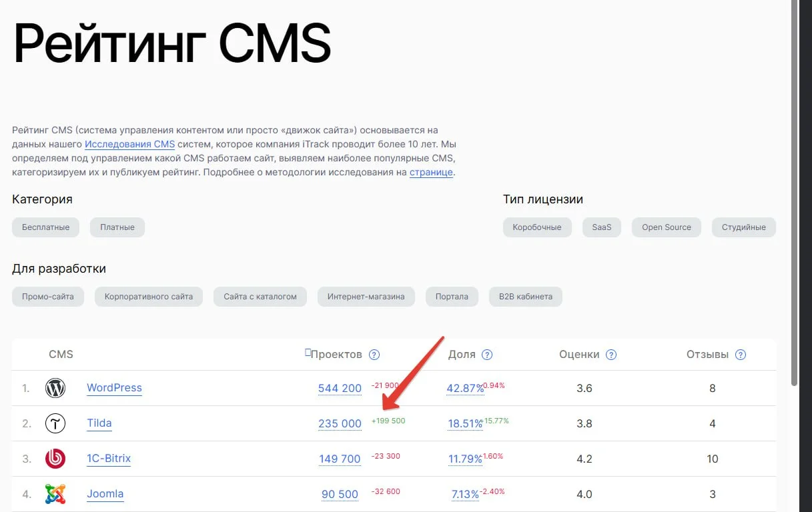
Task: Toggle the Корпоративного сайта filter chip
Action: point(149,297)
